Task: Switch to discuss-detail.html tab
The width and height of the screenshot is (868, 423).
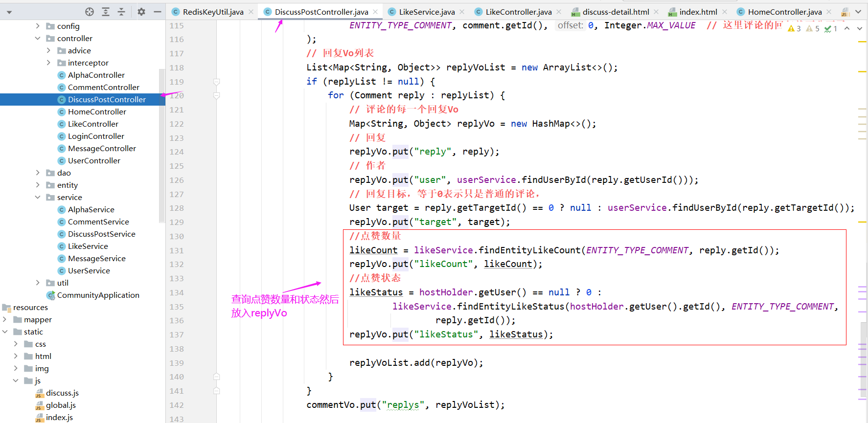Action: [616, 12]
